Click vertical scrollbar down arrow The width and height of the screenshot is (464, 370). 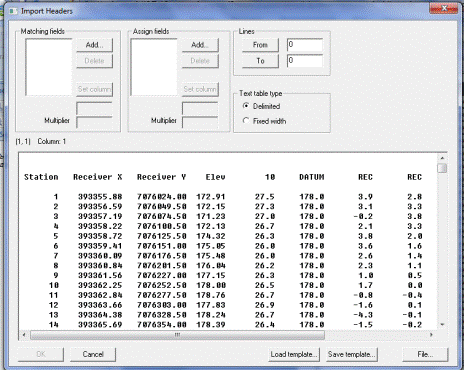[442, 324]
